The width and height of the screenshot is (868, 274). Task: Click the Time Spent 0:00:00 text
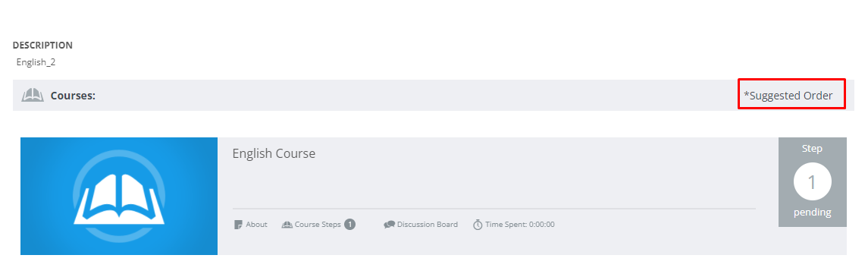tap(520, 225)
